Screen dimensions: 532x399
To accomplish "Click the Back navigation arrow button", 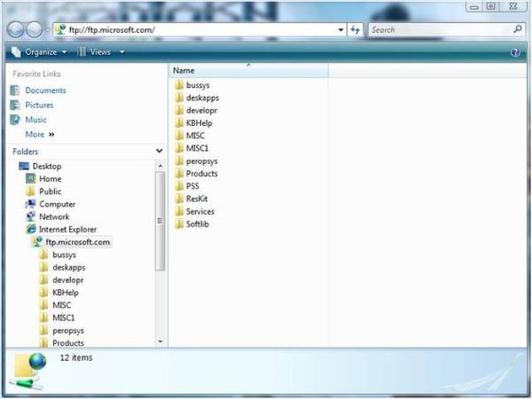I will point(15,30).
